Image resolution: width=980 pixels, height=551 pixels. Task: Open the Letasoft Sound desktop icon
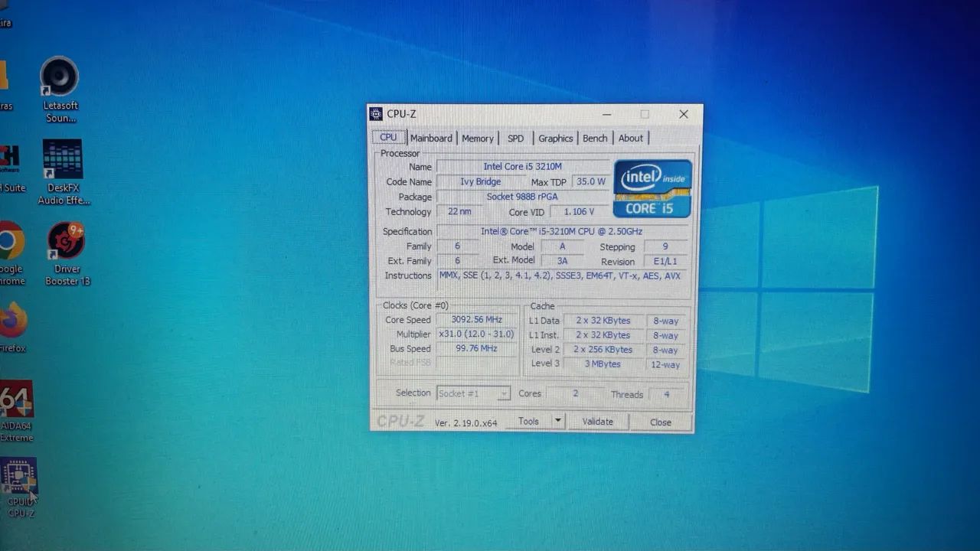click(60, 89)
